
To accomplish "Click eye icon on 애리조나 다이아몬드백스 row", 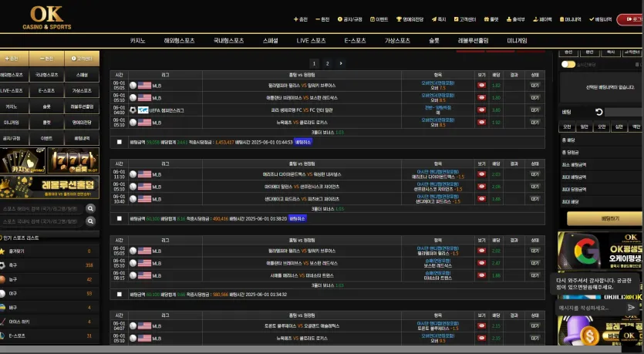I will [481, 174].
